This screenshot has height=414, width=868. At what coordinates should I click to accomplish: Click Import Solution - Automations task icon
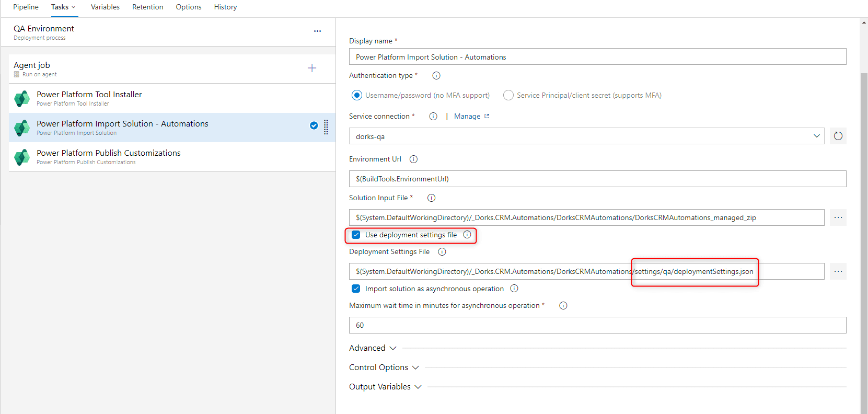click(22, 128)
